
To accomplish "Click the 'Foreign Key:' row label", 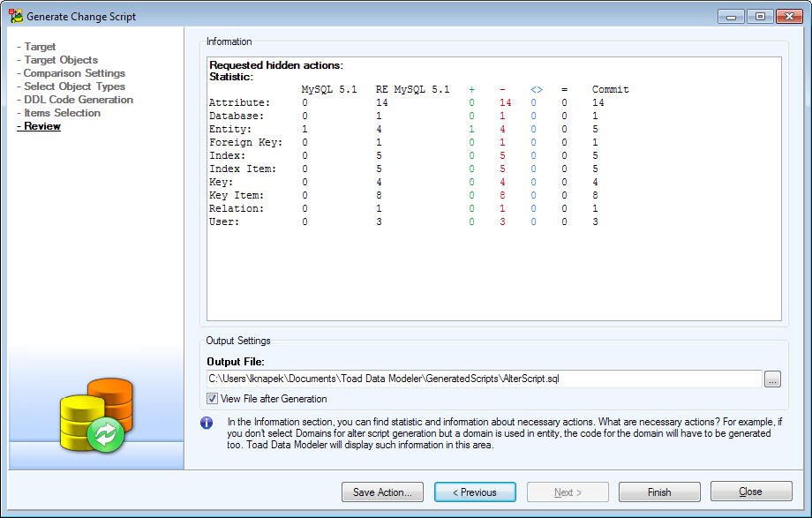I will point(245,142).
